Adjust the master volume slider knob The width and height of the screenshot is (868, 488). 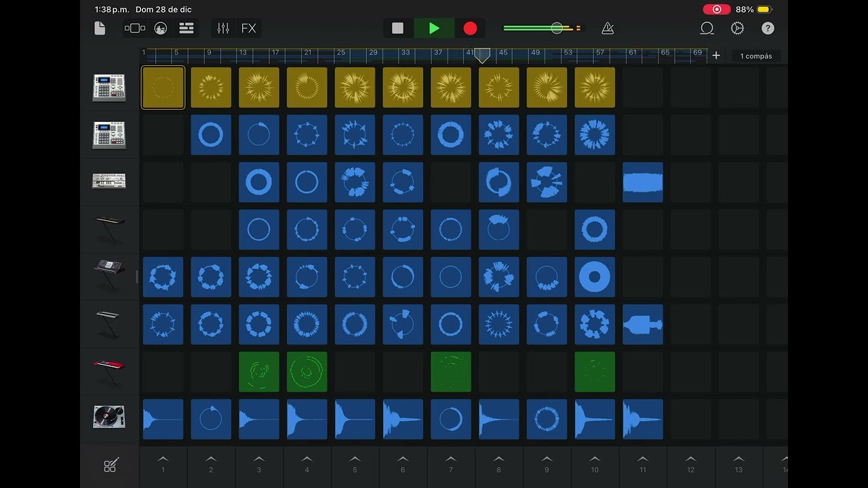click(x=557, y=28)
